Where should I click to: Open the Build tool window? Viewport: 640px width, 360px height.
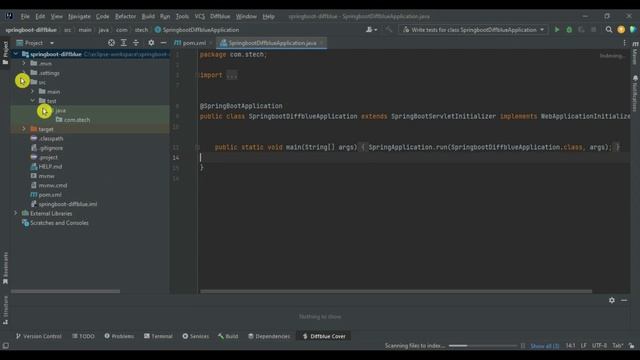[228, 336]
